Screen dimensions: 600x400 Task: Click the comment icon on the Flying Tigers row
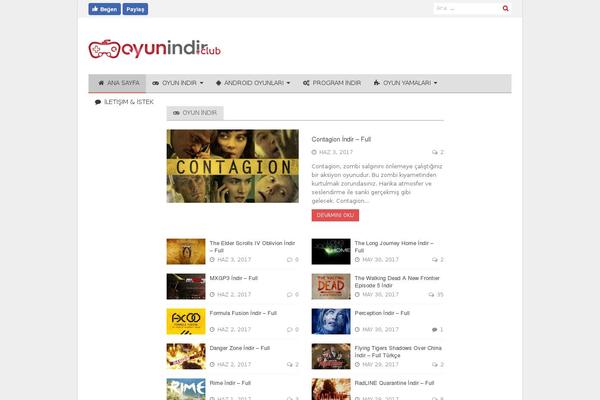pyautogui.click(x=435, y=365)
